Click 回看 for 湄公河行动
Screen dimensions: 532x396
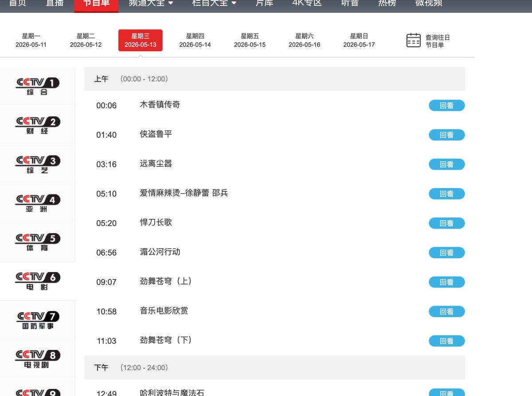[446, 252]
